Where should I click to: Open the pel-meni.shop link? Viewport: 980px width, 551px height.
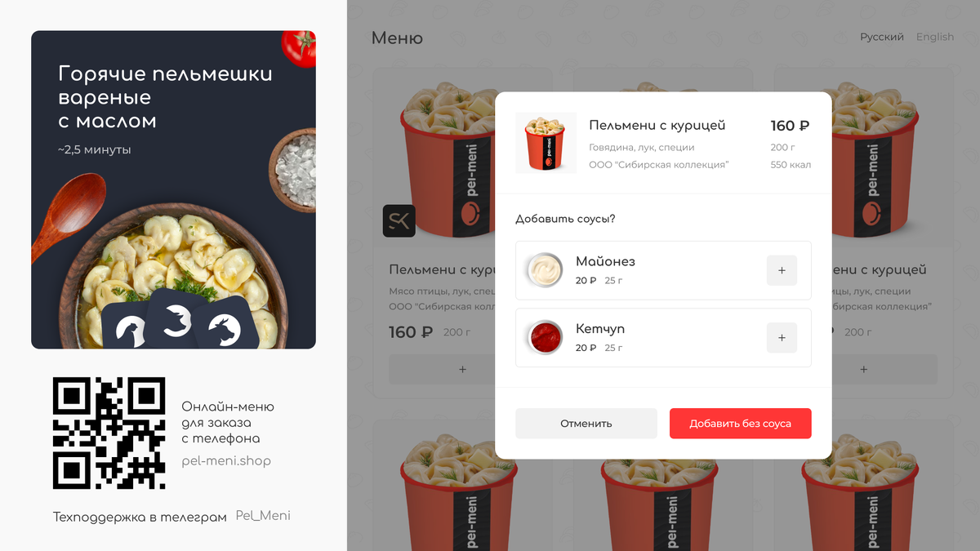point(226,461)
